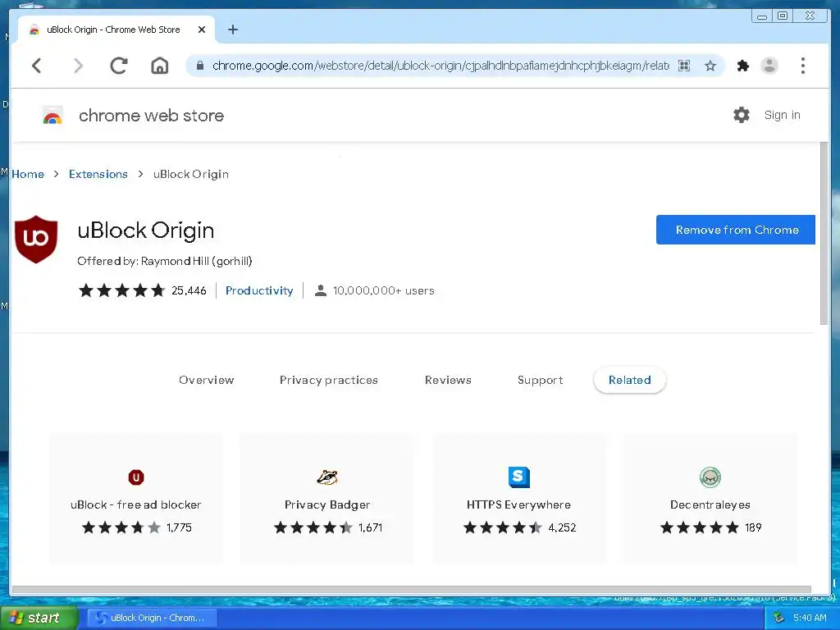Click the 1,775 rating stars for uBlock
Viewport: 840px width, 630px height.
click(121, 527)
